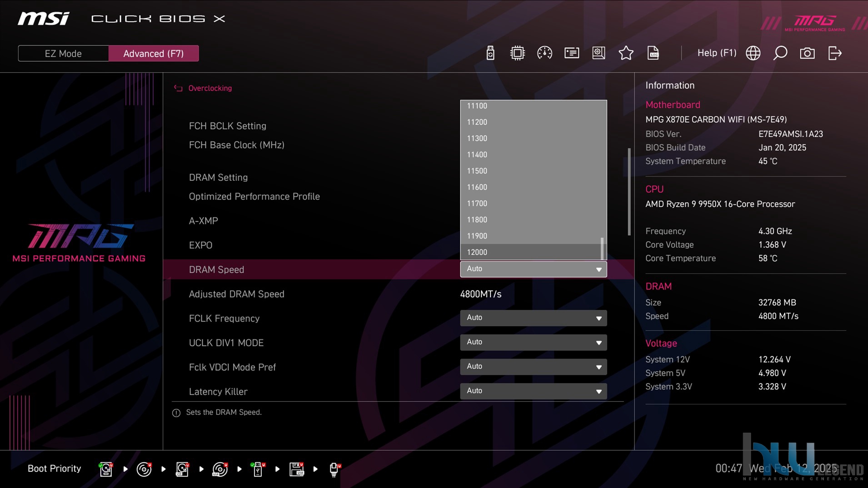868x488 pixels.
Task: Click the System 12V voltage value
Action: pos(774,359)
